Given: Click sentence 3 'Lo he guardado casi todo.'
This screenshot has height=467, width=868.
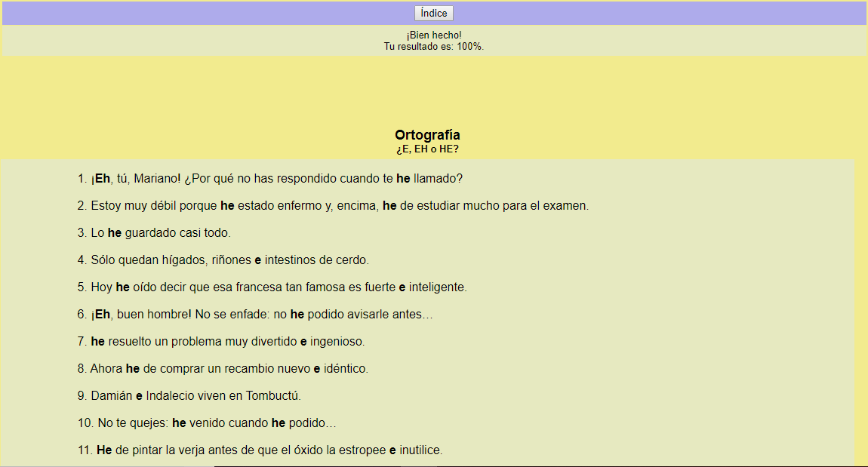Looking at the screenshot, I should click(x=154, y=233).
